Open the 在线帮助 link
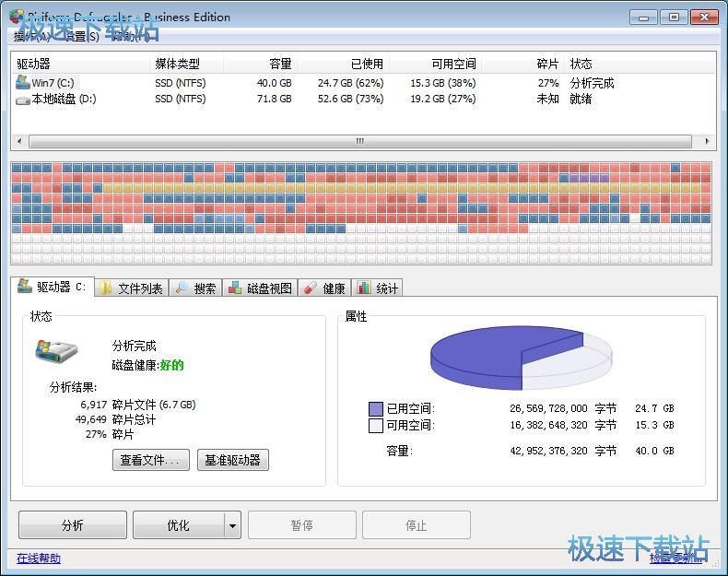Image resolution: width=728 pixels, height=576 pixels. [39, 558]
